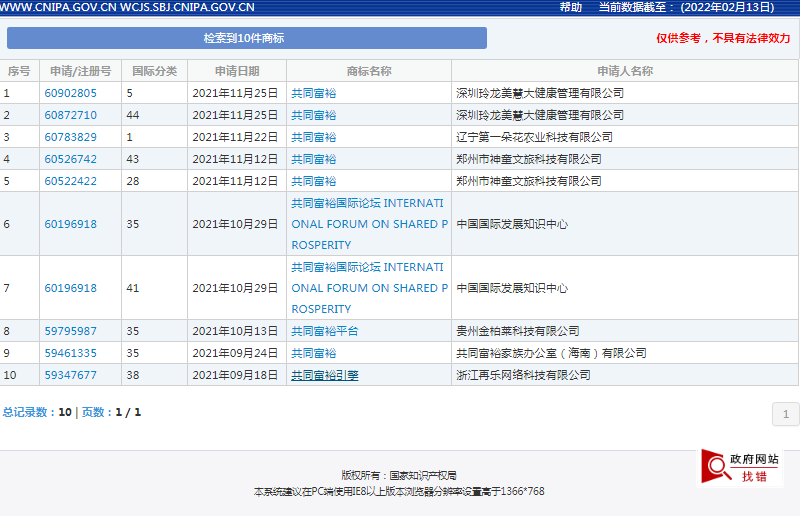Viewport: 800px width, 521px height.
Task: Select applicant 辽宁第一朵花农业科技有限公司
Action: click(x=534, y=137)
